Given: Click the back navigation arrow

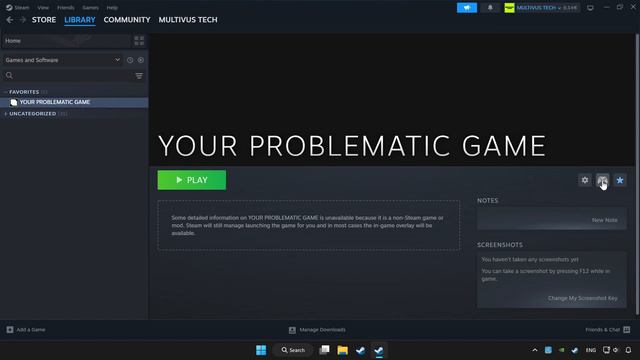Looking at the screenshot, I should point(10,20).
